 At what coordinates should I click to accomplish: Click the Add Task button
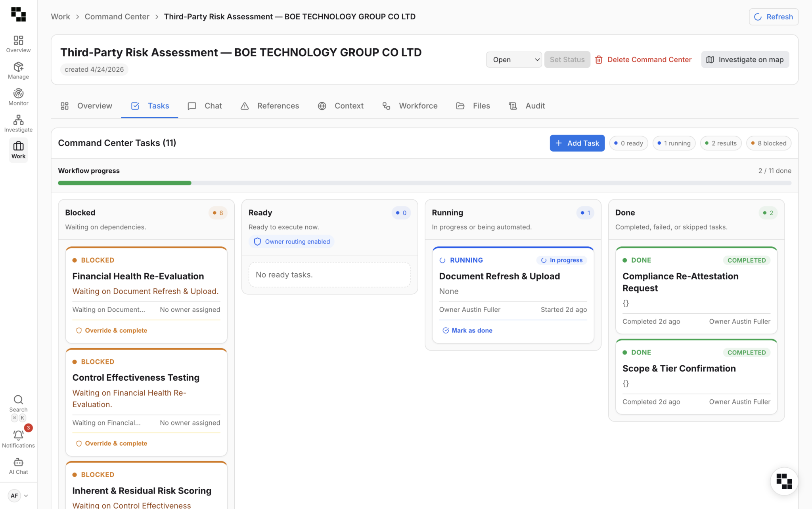tap(577, 143)
